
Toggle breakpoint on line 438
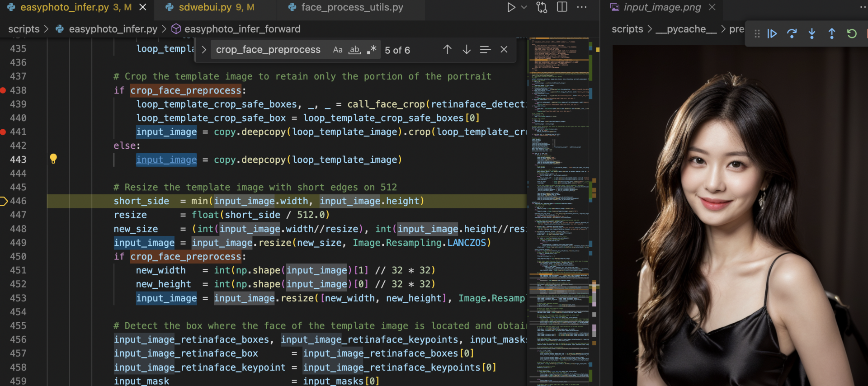point(3,90)
